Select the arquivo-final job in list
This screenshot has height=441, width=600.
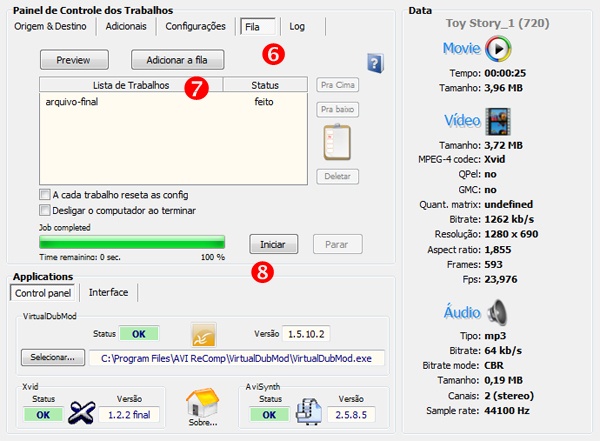72,102
